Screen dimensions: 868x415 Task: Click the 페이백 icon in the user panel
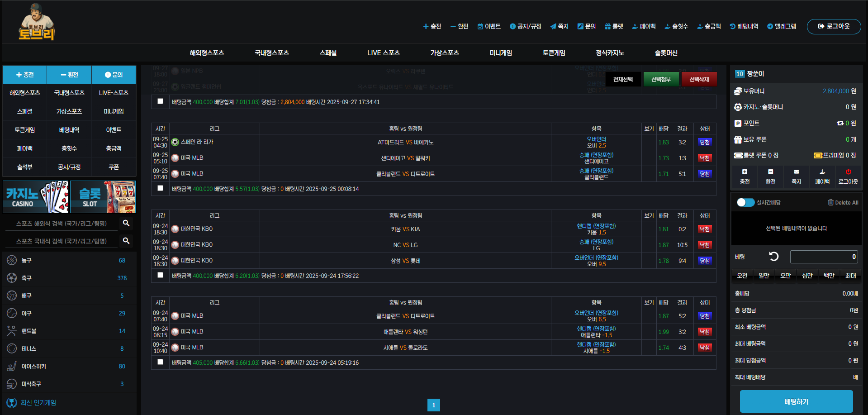[x=822, y=172]
